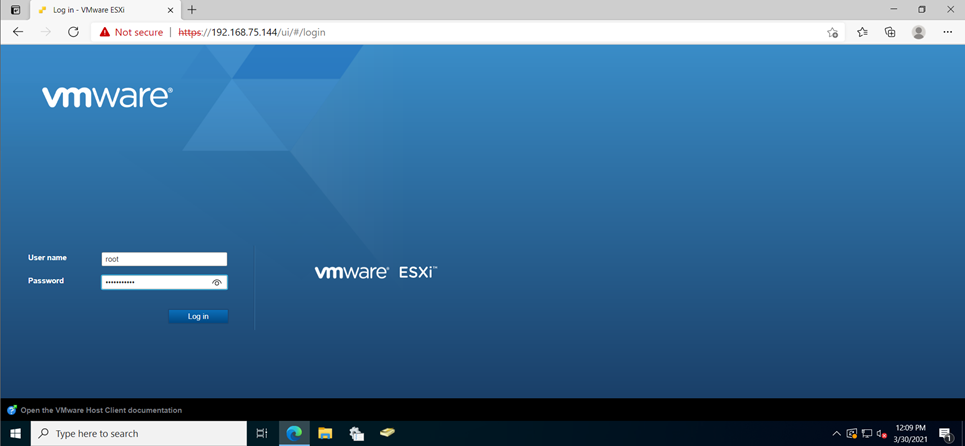Click into the Password field
Screen dimensions: 965x446
(x=164, y=282)
